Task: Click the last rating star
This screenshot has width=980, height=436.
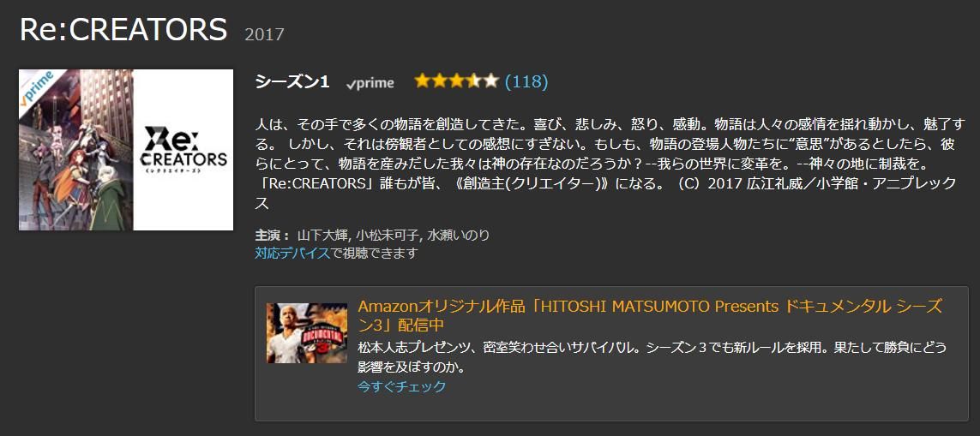Action: coord(490,81)
